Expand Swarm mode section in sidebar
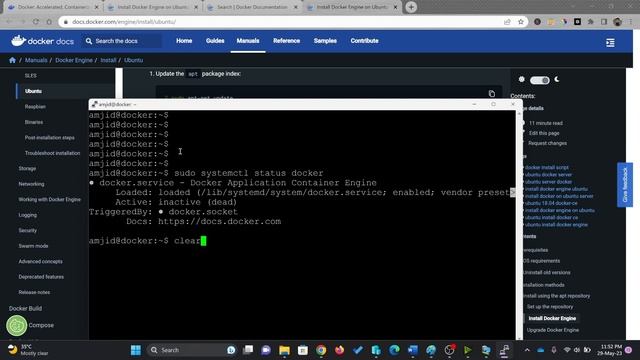The width and height of the screenshot is (640, 360). (33, 246)
